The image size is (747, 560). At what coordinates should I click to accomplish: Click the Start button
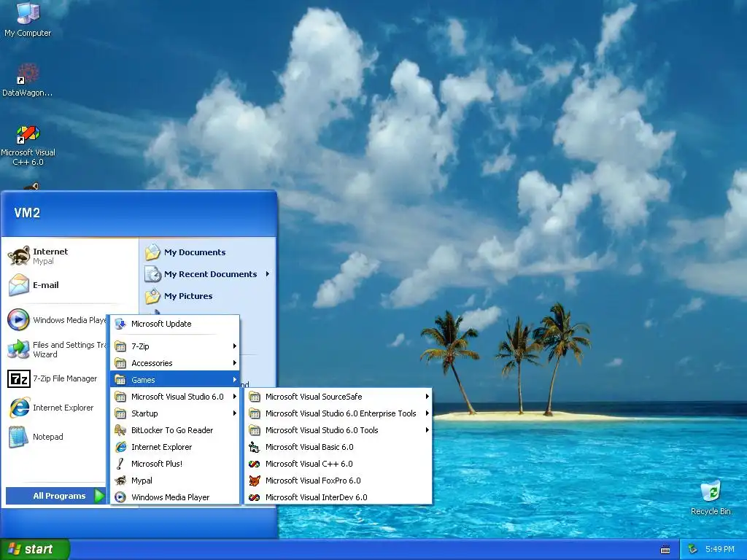coord(35,549)
